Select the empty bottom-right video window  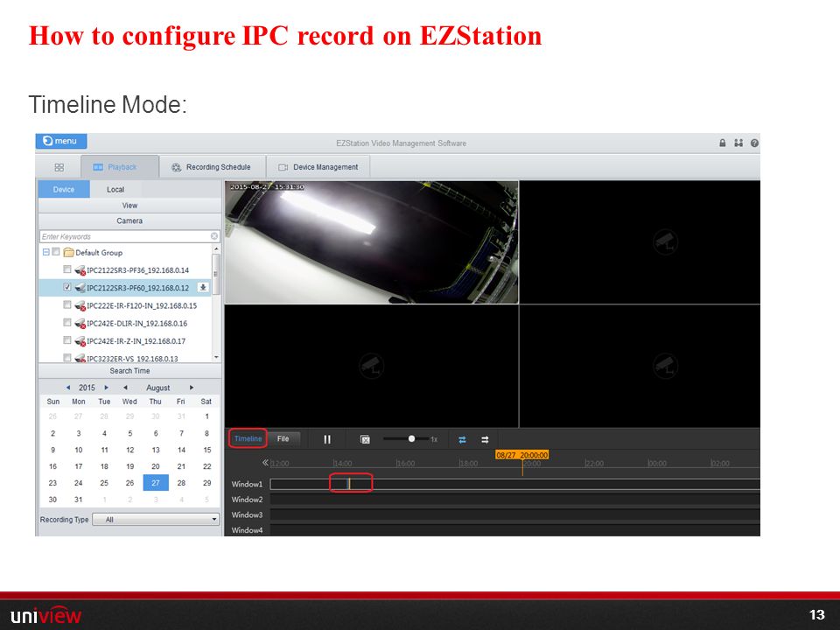coord(640,366)
